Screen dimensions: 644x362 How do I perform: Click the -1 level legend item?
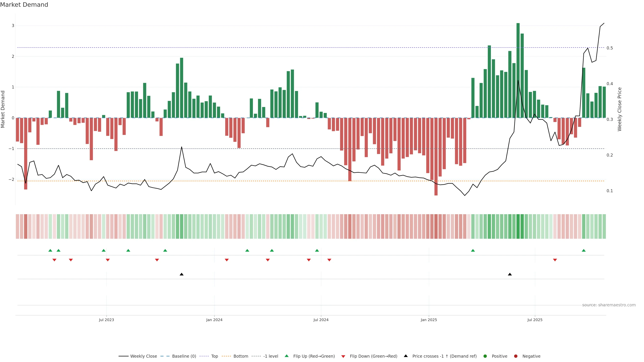[271, 356]
